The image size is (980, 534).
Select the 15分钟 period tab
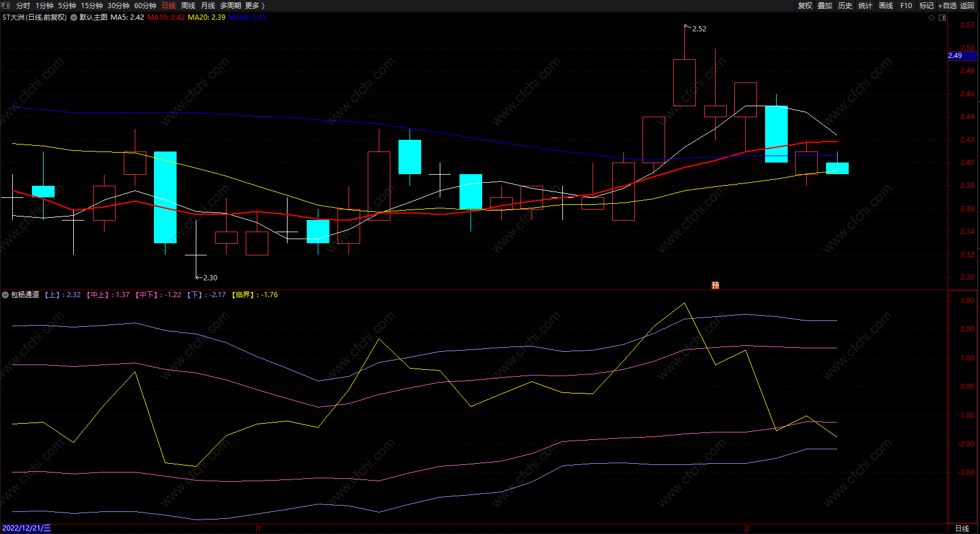(x=92, y=5)
